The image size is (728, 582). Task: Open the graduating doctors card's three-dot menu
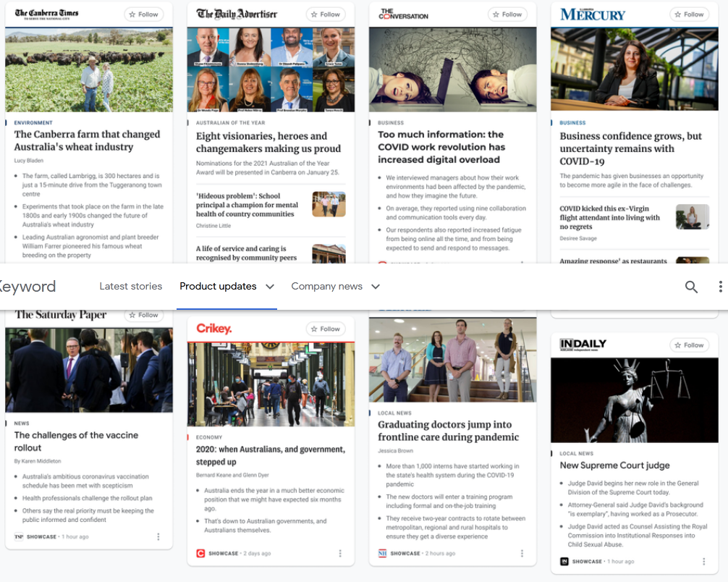522,553
